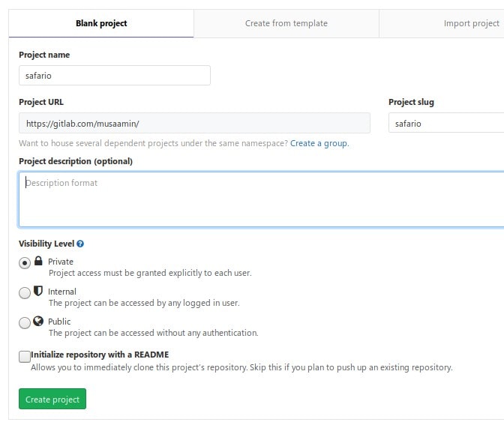Viewport: 504px width, 425px height.
Task: Click the Private option label
Action: coord(61,262)
